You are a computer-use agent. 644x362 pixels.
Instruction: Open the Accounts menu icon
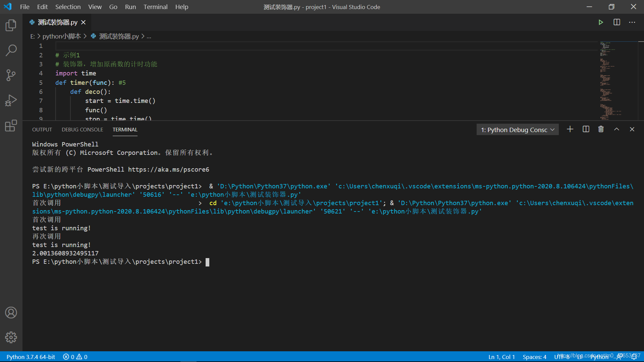11,312
